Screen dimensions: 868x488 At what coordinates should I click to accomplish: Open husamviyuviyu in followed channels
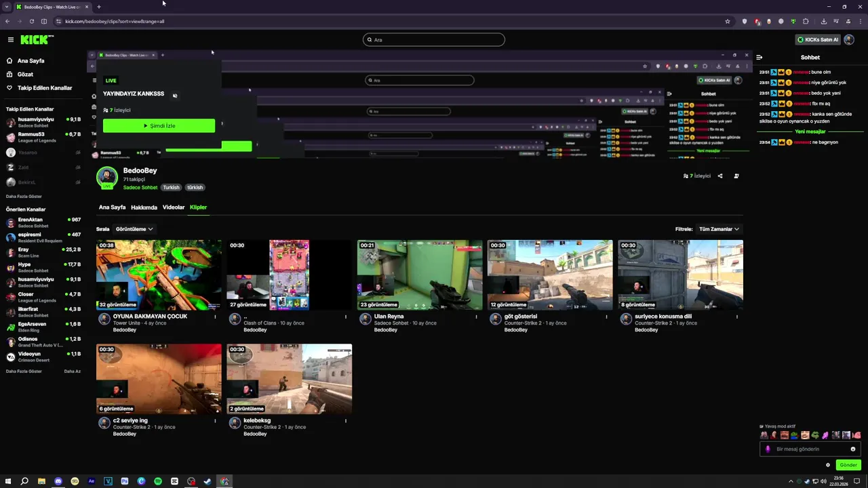[x=43, y=122]
